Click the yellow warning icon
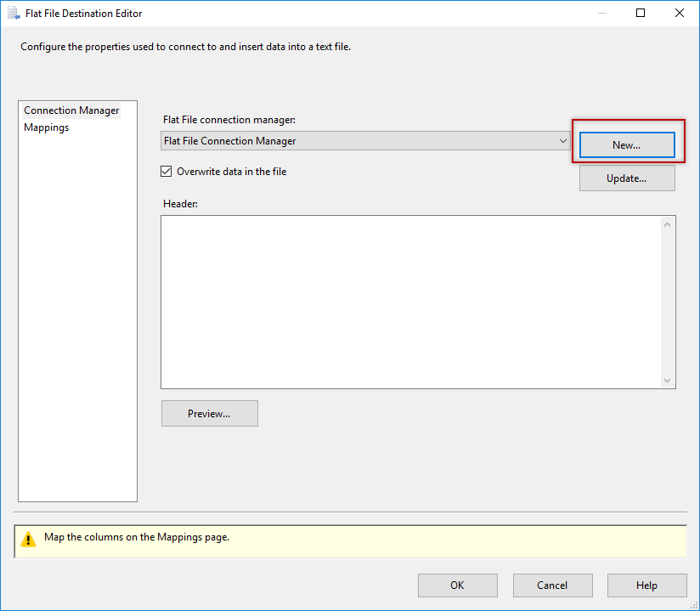 pos(28,539)
